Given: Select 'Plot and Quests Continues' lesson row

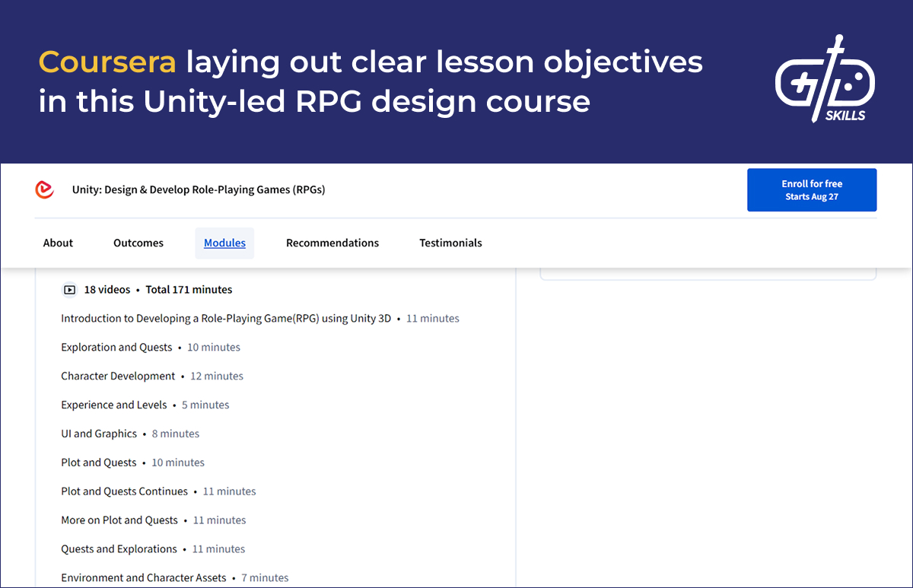Looking at the screenshot, I should [x=158, y=492].
